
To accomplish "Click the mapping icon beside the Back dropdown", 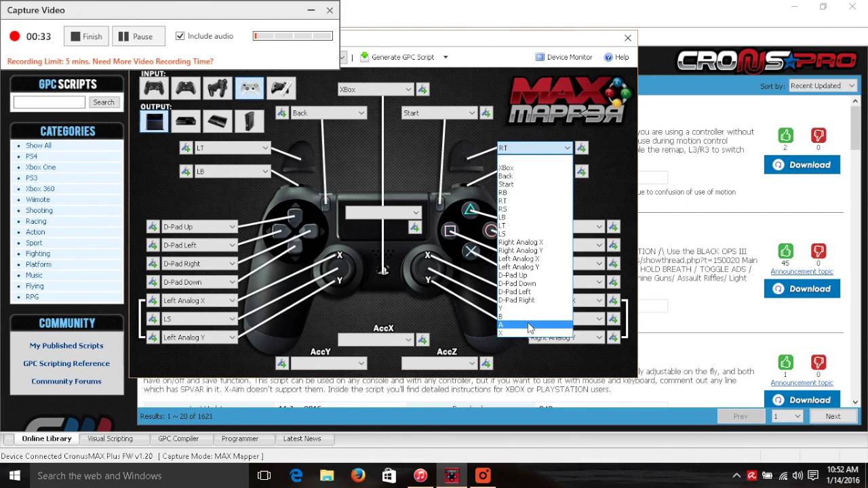I will point(282,113).
